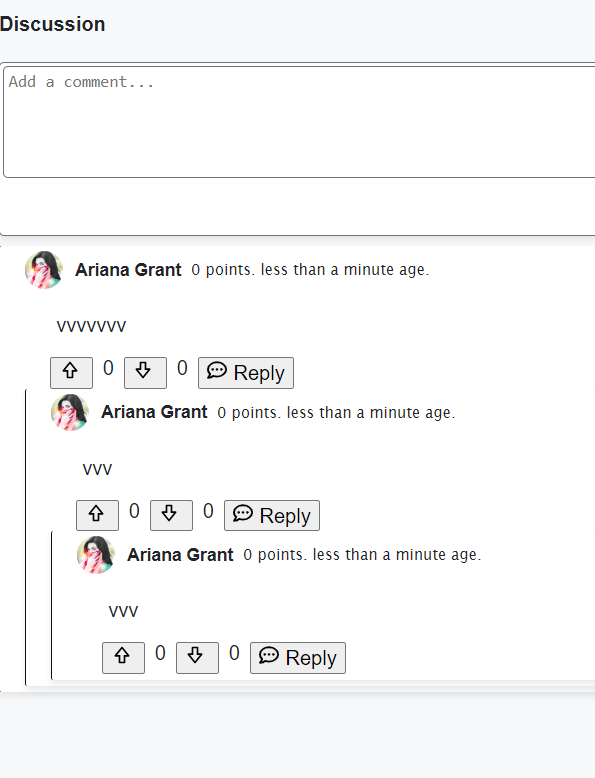Reply to the deepest nested 'vvv' comment
The height and width of the screenshot is (778, 595).
tap(298, 657)
